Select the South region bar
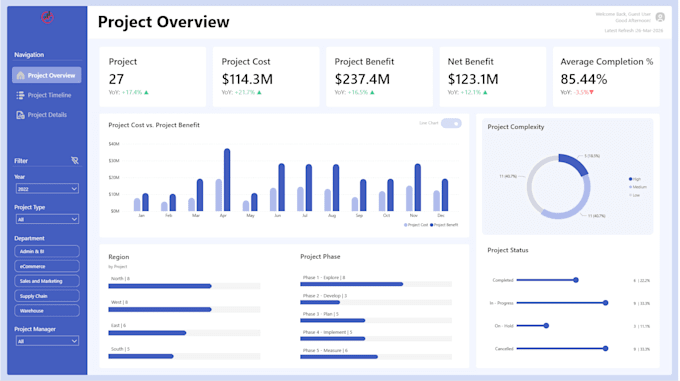The width and height of the screenshot is (680, 381). (141, 356)
